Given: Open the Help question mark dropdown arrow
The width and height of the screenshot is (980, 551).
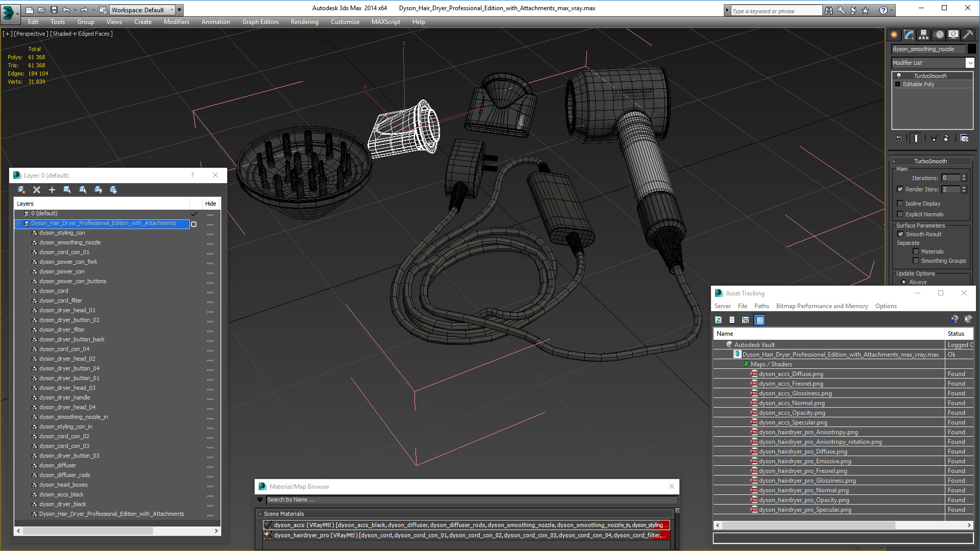Looking at the screenshot, I should coord(892,10).
